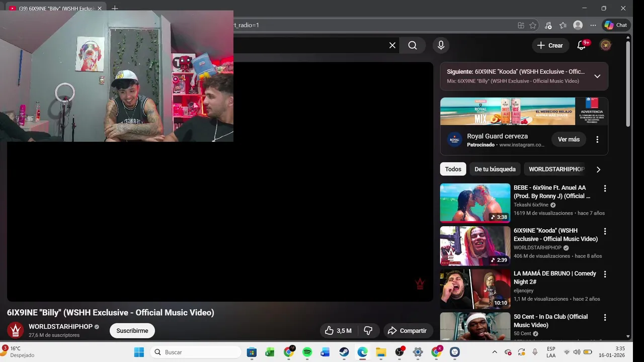Click the eljanojey channel name
The width and height of the screenshot is (644, 362).
click(x=523, y=291)
